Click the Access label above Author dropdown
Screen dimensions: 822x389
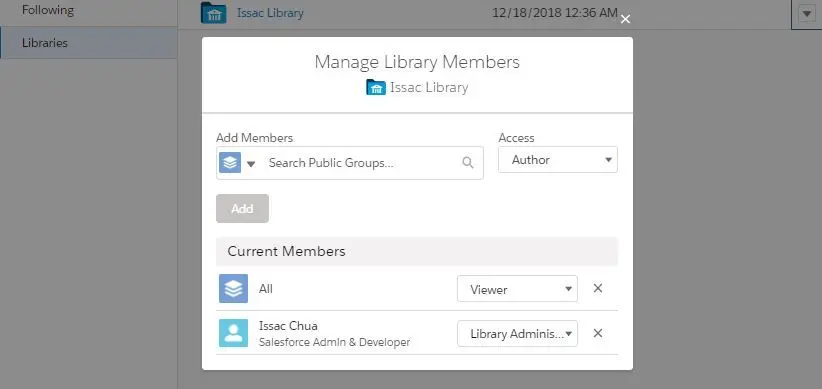[516, 138]
